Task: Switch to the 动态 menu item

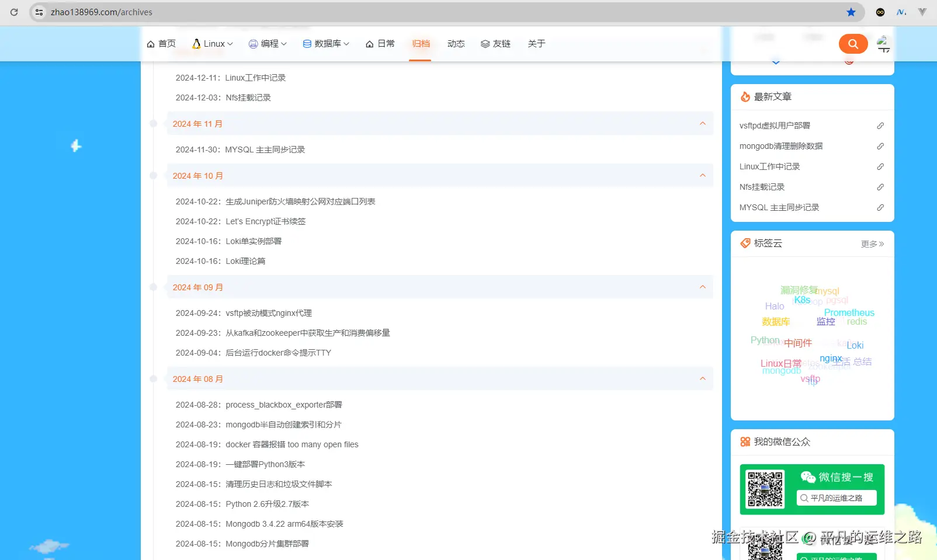Action: point(456,43)
